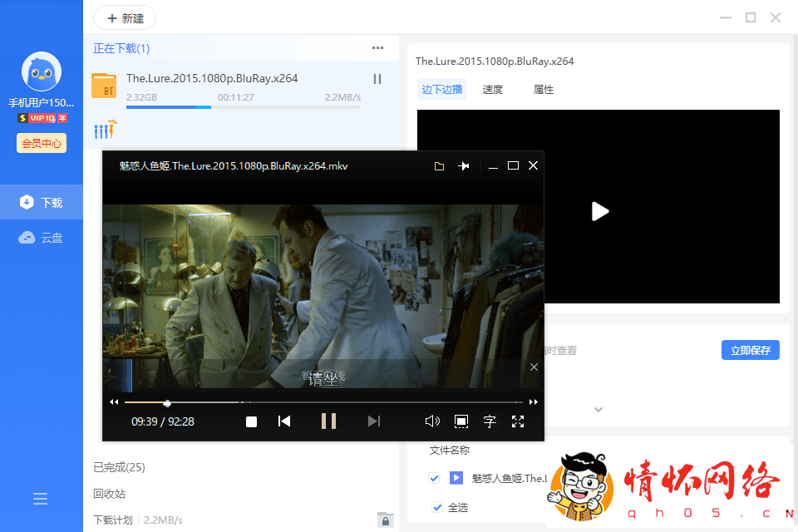Open the 会员中心 member center
The width and height of the screenshot is (798, 532).
coord(42,143)
